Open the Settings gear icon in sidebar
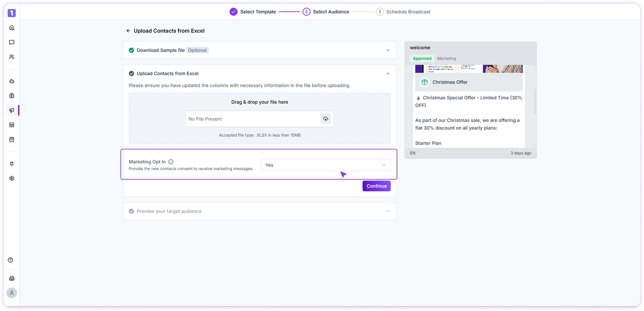 tap(12, 178)
